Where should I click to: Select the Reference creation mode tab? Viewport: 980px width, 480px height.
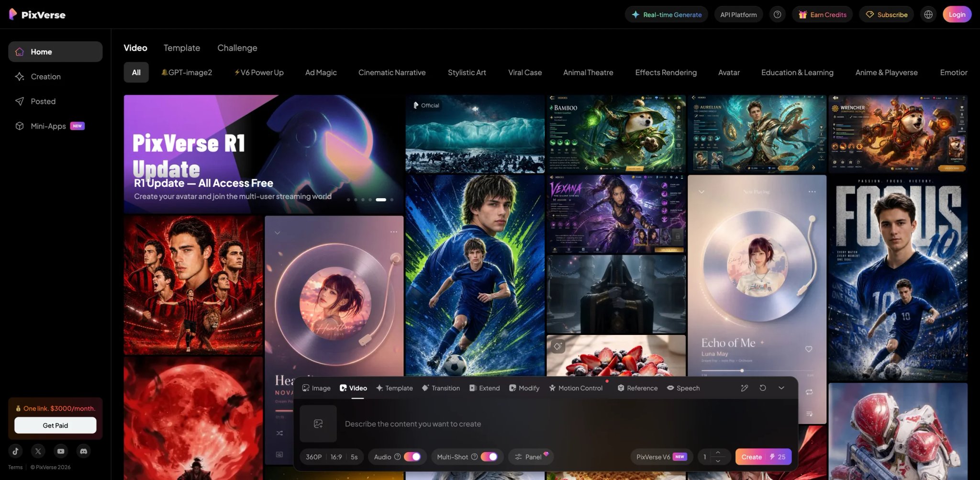point(637,388)
